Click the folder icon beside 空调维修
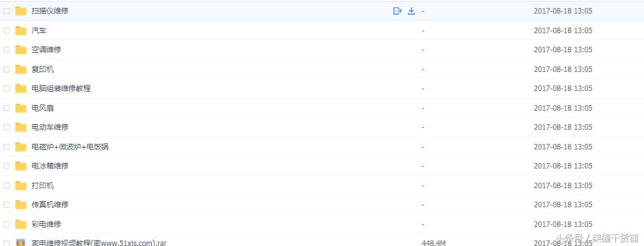The height and width of the screenshot is (246, 644). coord(21,50)
